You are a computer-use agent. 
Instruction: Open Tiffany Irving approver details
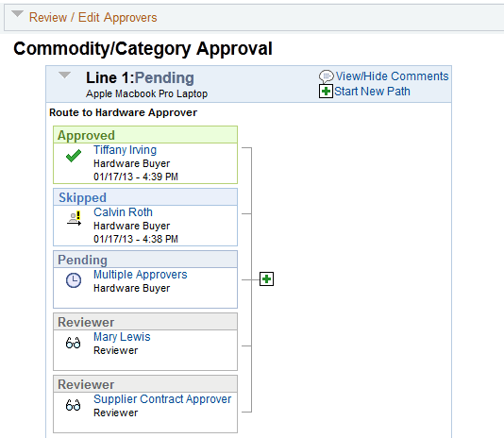[x=125, y=150]
